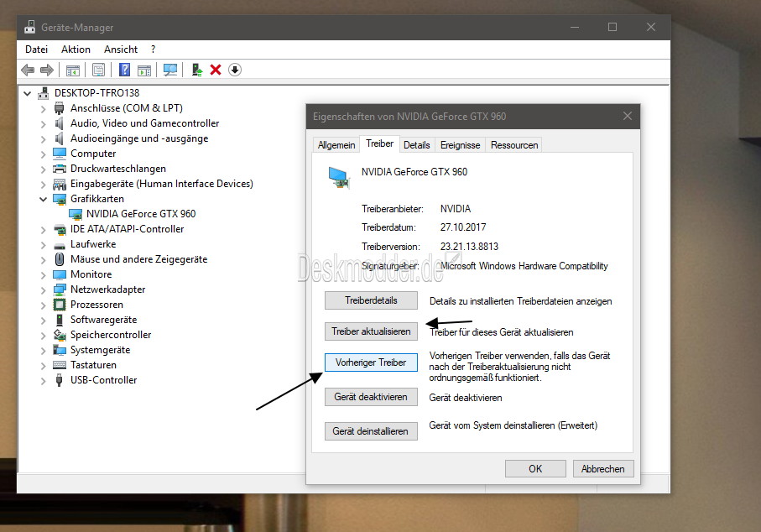Click the update driver toolbar icon
The height and width of the screenshot is (532, 761).
coord(197,70)
